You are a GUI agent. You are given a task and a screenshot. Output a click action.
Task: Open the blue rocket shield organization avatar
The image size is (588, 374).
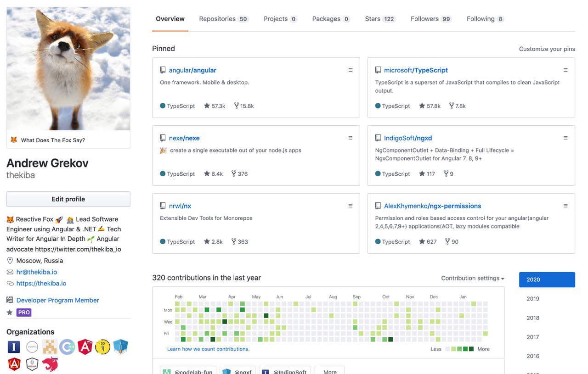click(x=120, y=347)
